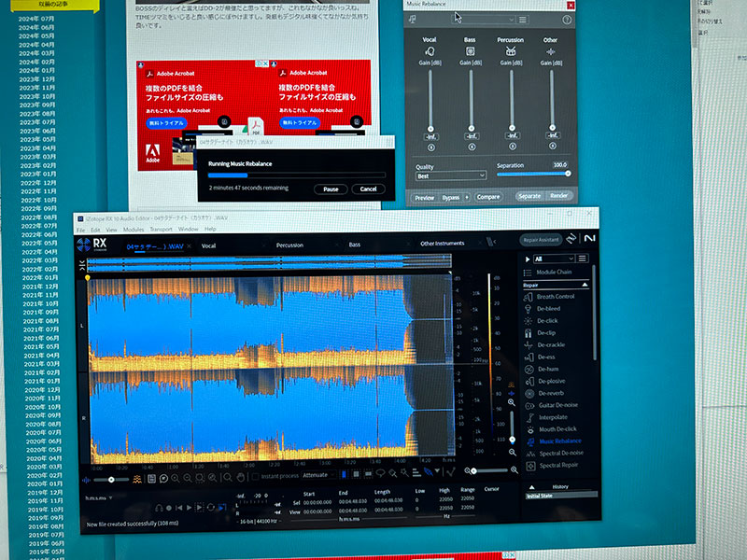Pause the Music Rebalance processing

[x=331, y=189]
